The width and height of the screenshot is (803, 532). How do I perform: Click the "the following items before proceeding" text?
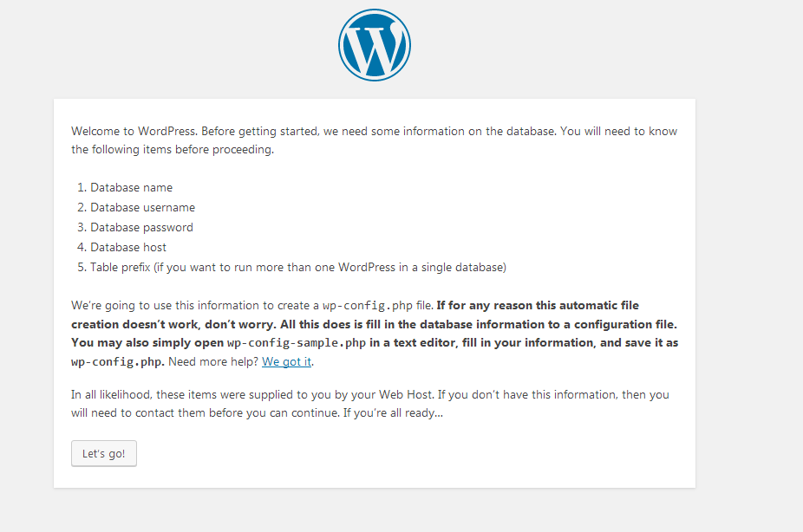(172, 149)
